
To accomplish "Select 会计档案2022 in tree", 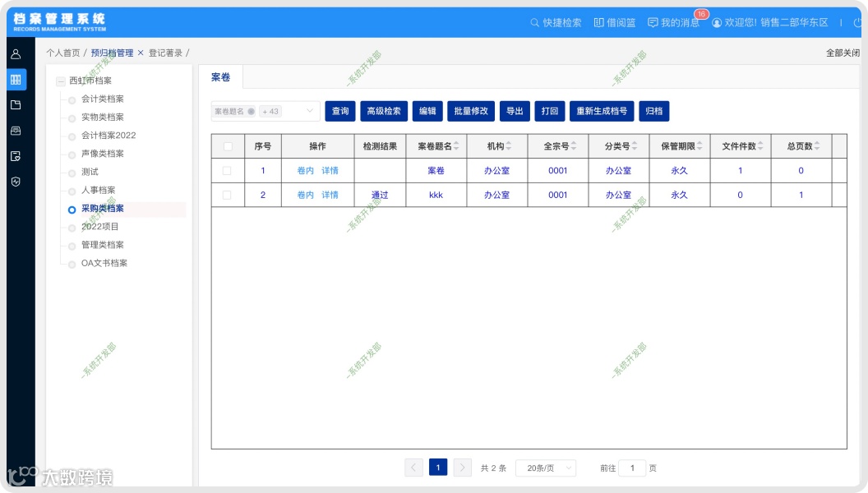I will tap(108, 136).
